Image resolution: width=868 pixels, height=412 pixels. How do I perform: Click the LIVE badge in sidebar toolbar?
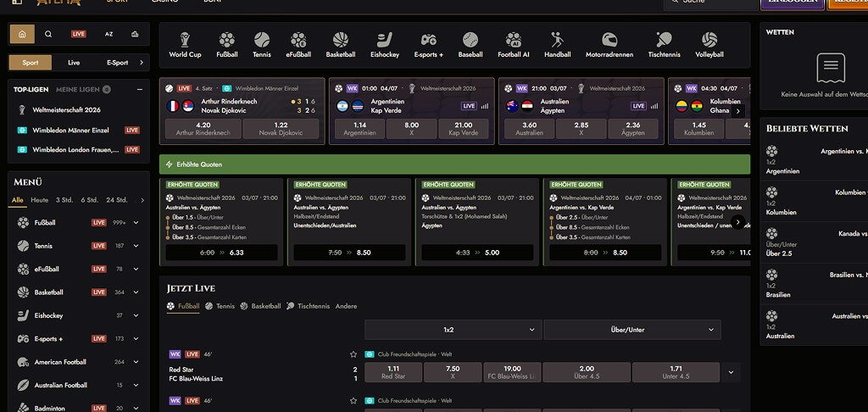79,34
